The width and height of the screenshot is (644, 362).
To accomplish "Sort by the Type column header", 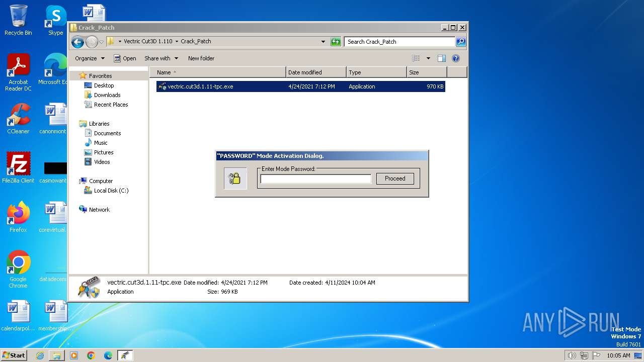I will pos(376,72).
